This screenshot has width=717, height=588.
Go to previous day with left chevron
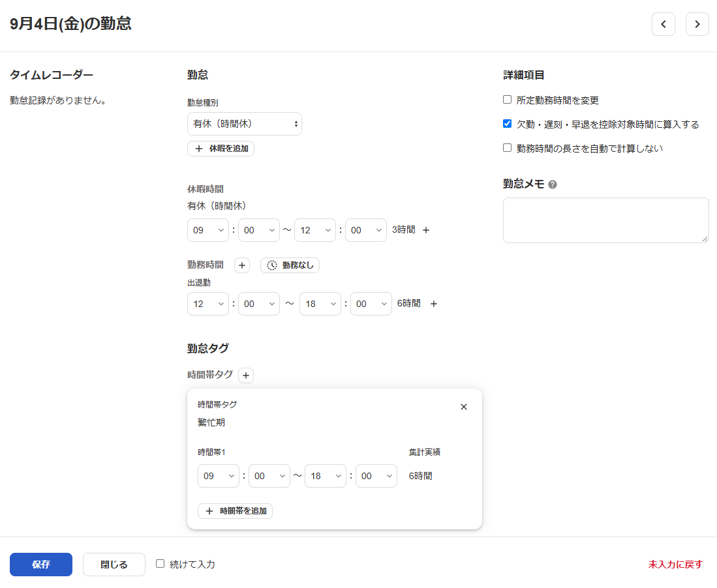point(663,24)
